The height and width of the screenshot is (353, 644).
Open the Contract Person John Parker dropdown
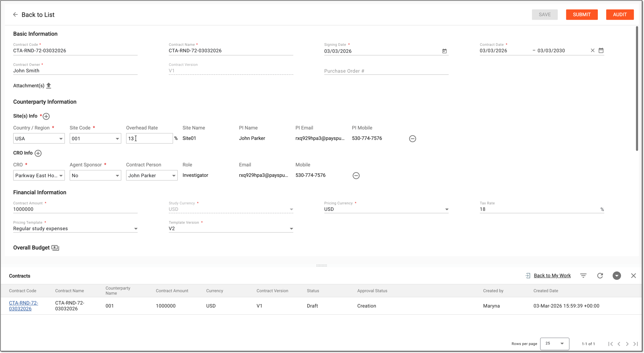pyautogui.click(x=152, y=175)
